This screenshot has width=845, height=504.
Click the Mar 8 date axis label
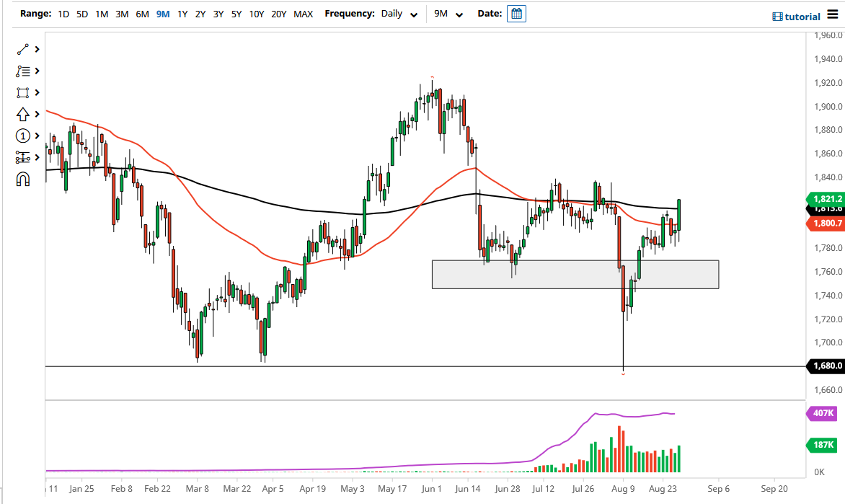tap(198, 489)
